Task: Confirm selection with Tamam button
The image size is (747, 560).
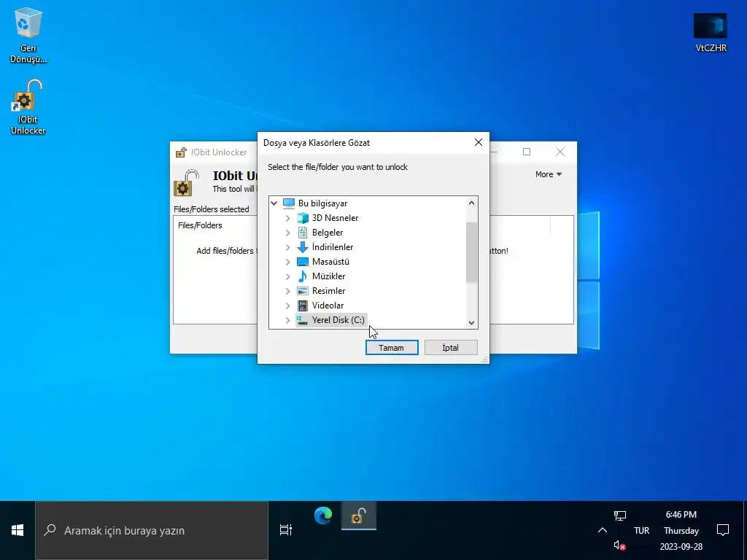Action: click(392, 348)
